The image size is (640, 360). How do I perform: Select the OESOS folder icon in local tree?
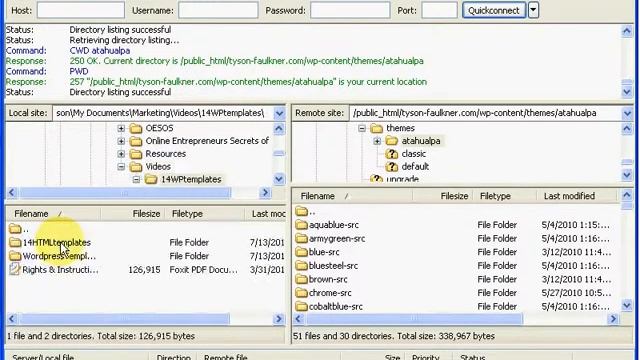[136, 128]
